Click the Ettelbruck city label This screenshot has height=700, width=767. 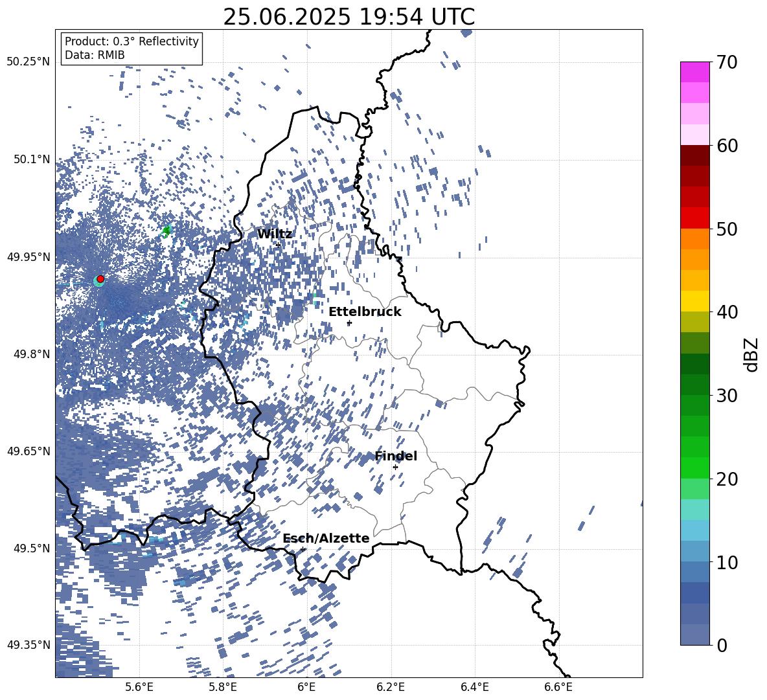click(365, 311)
